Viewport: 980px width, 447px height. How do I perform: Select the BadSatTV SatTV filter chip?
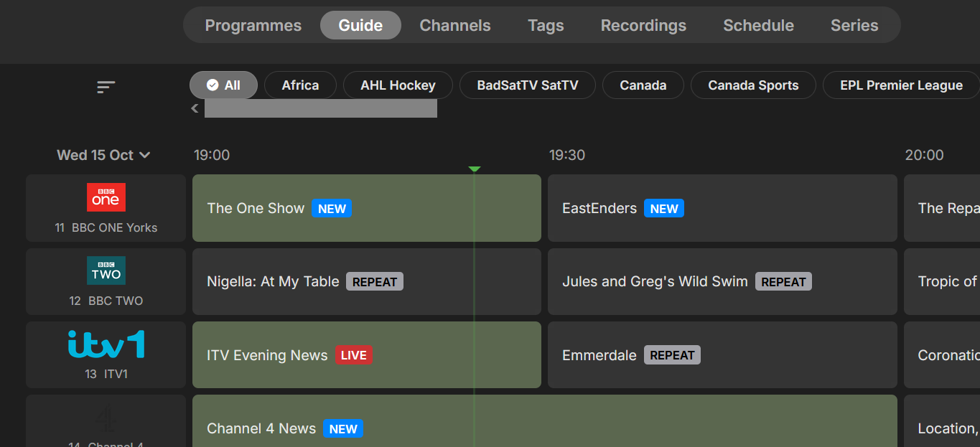tap(527, 85)
